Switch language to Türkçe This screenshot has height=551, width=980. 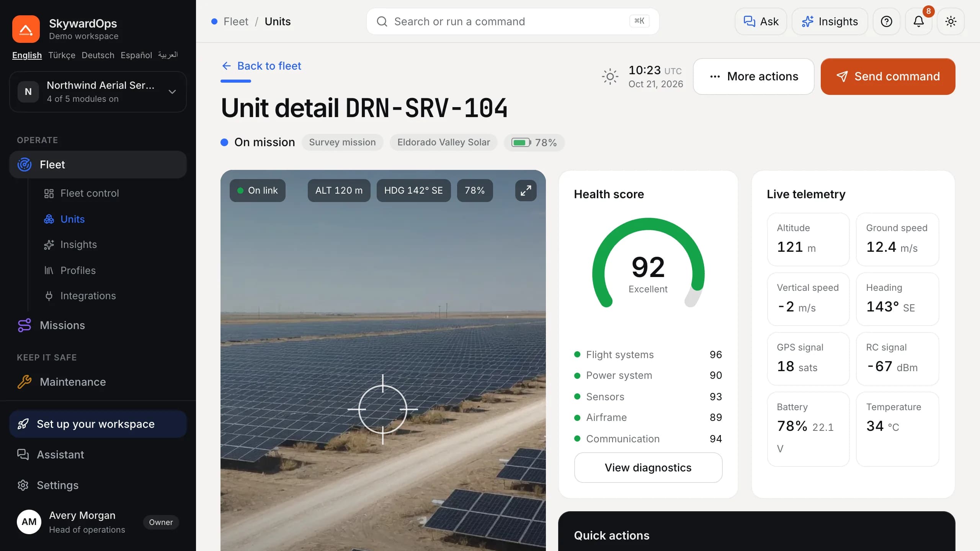62,55
